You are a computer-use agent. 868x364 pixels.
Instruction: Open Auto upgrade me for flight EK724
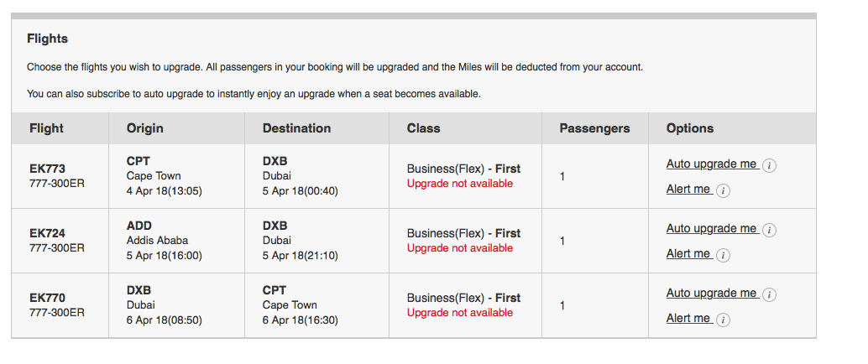pyautogui.click(x=712, y=228)
